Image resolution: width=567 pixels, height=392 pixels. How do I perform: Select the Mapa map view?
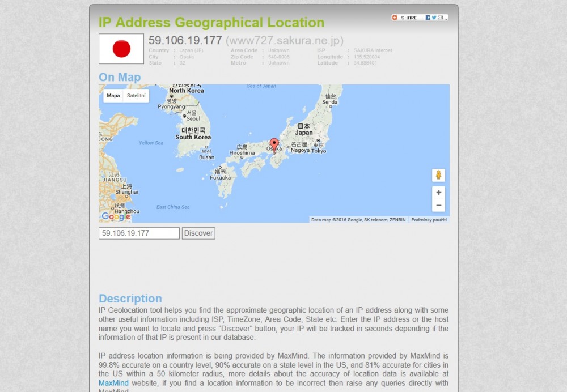pos(113,96)
